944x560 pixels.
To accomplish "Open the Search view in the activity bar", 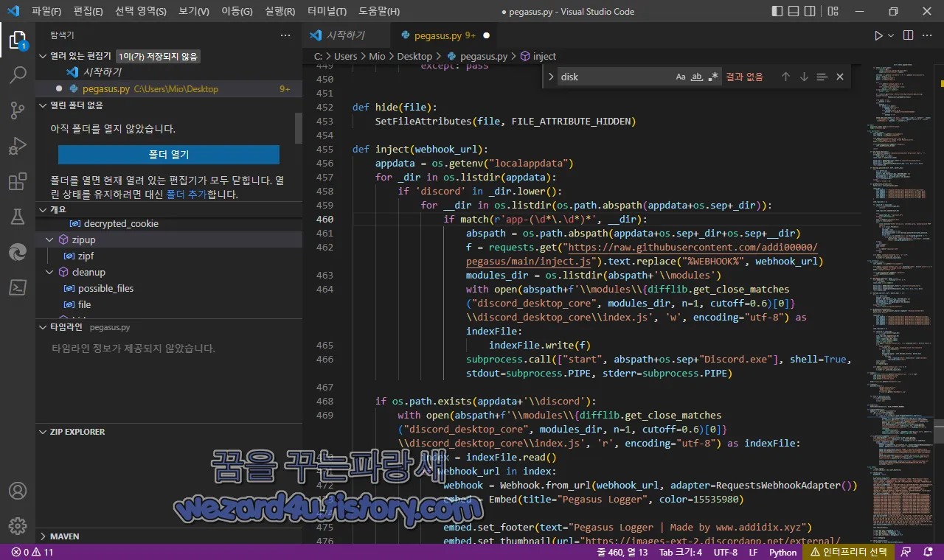I will click(x=18, y=75).
